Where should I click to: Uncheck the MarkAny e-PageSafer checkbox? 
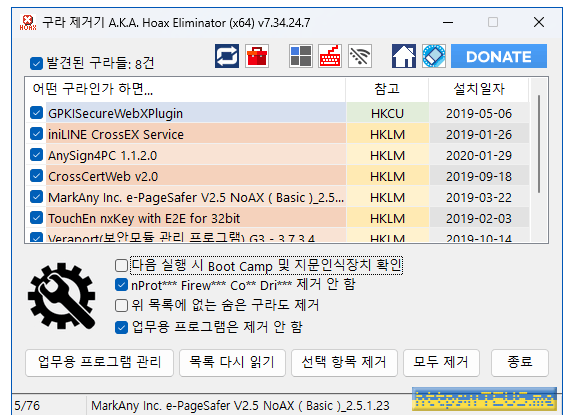pyautogui.click(x=36, y=197)
